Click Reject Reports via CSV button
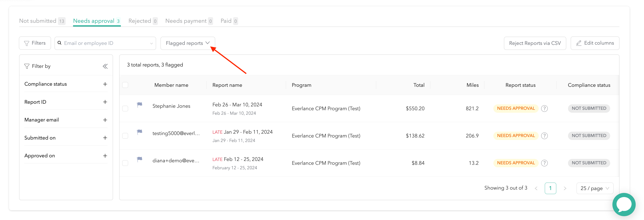 (535, 43)
